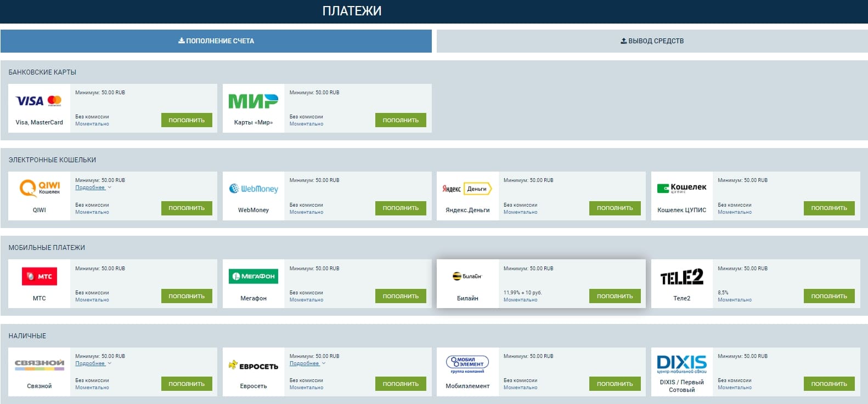Click Пополнить for Евросеть
The image size is (868, 404).
pyautogui.click(x=401, y=384)
